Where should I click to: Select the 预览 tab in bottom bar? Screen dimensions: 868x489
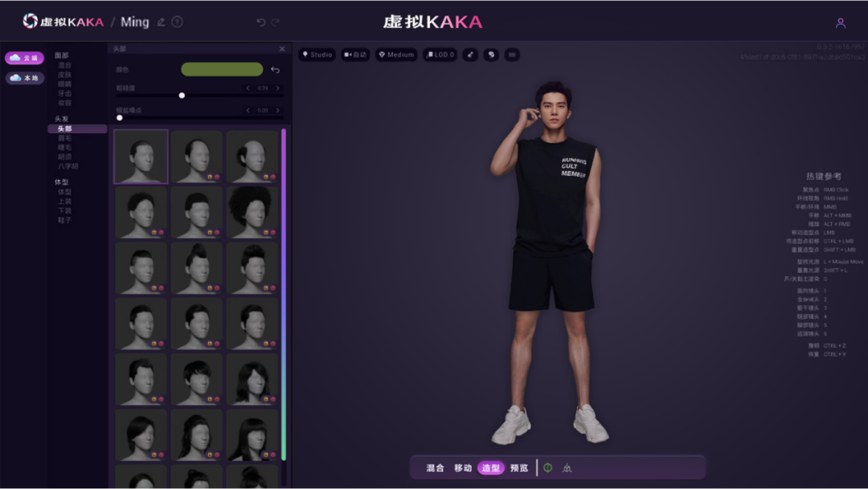519,468
